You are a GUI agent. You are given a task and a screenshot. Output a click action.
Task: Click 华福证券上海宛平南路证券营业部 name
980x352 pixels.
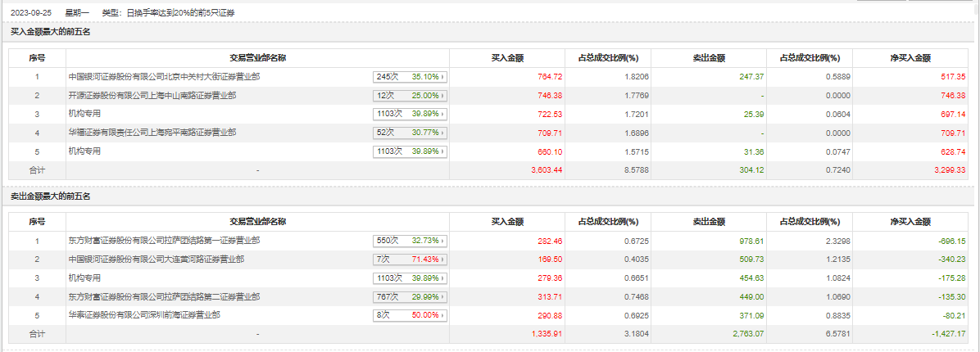[x=153, y=132]
